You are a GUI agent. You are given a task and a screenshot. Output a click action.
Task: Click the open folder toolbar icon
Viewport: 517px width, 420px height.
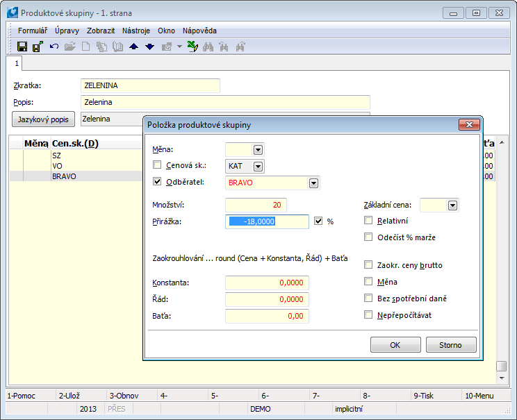click(69, 47)
